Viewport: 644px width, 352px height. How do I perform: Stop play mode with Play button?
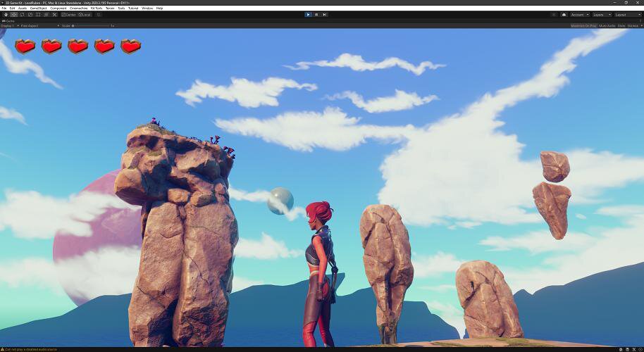pyautogui.click(x=308, y=14)
